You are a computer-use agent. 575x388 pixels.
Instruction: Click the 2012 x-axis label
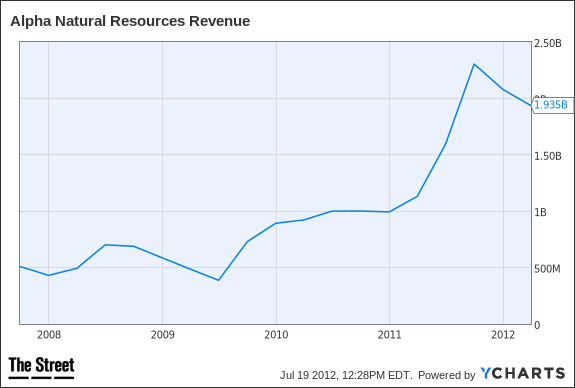[503, 335]
